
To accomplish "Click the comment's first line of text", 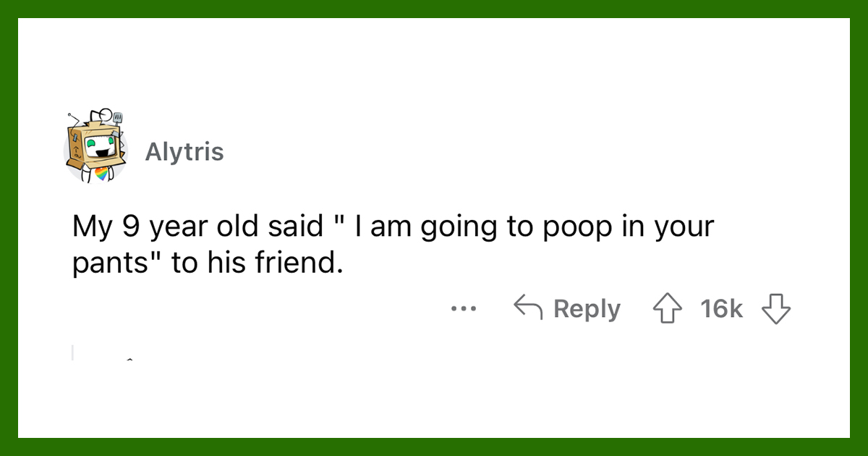I will point(393,227).
